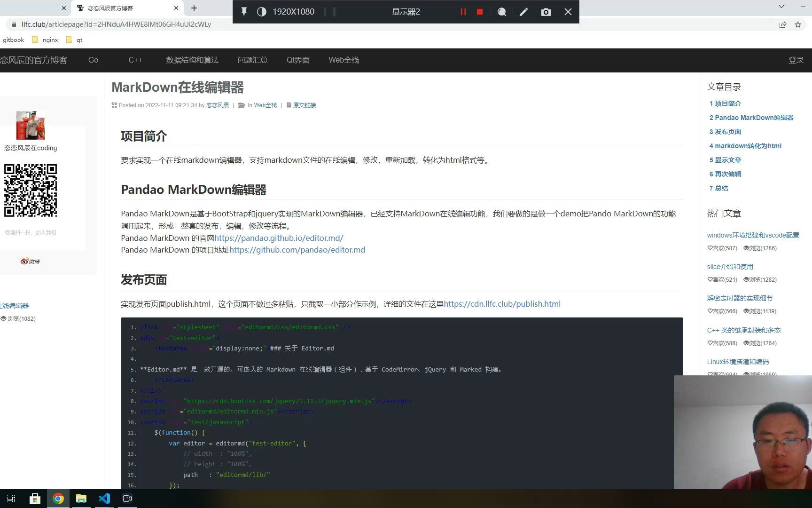Click the 登录 login link
Viewport: 812px width, 508px height.
point(796,60)
